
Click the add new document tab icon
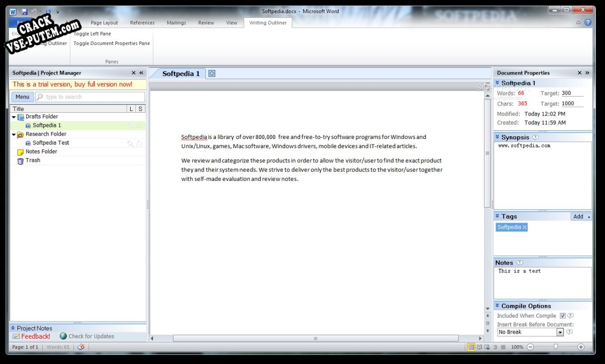(x=212, y=74)
